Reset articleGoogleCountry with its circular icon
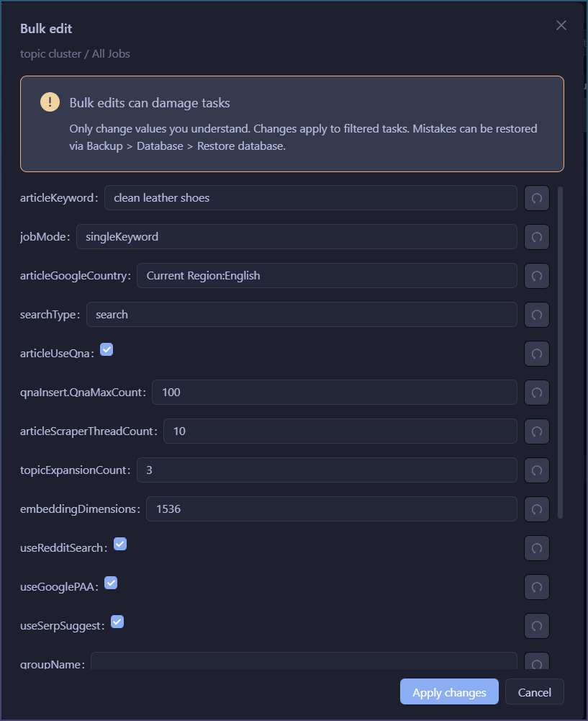588x721 pixels. click(x=536, y=276)
